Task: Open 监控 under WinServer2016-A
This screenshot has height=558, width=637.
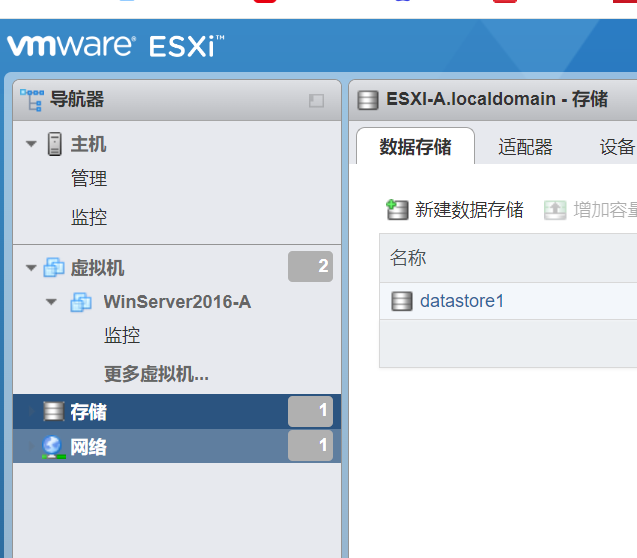Action: (122, 335)
